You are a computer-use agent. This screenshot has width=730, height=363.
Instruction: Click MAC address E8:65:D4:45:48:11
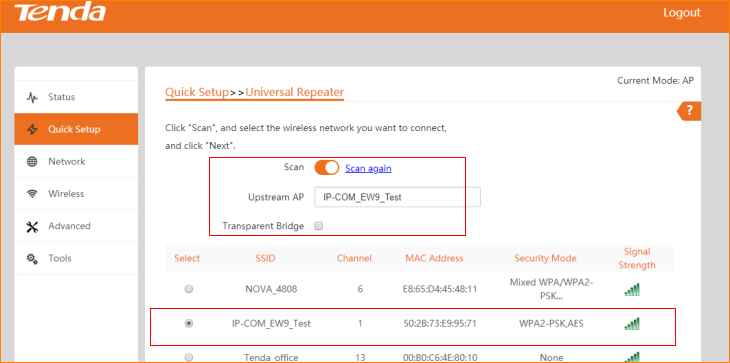coord(440,289)
